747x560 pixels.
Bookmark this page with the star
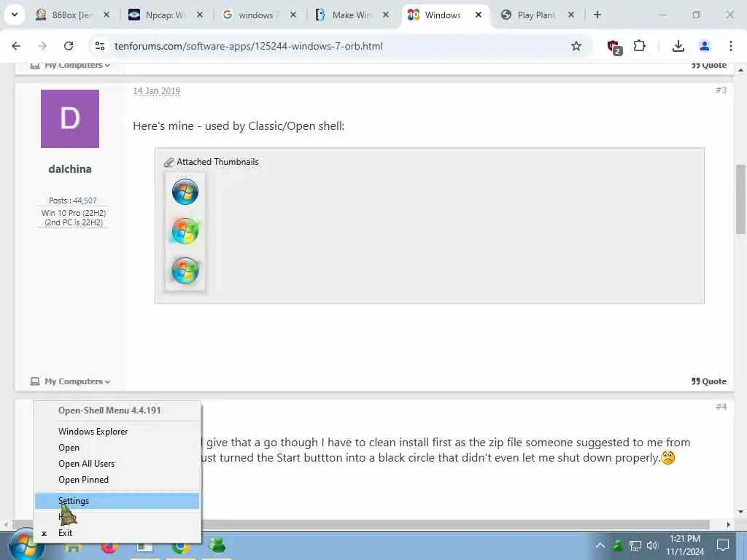click(x=576, y=46)
